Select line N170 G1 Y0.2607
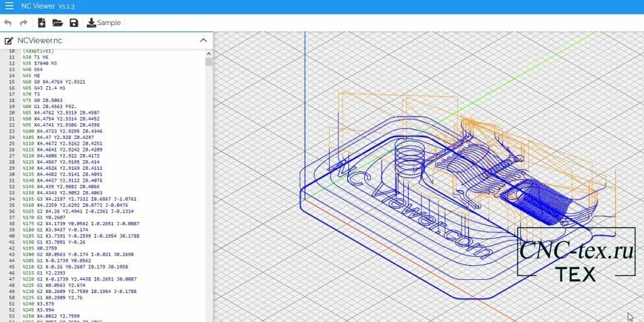Screen dimensions: 644x322 point(44,217)
